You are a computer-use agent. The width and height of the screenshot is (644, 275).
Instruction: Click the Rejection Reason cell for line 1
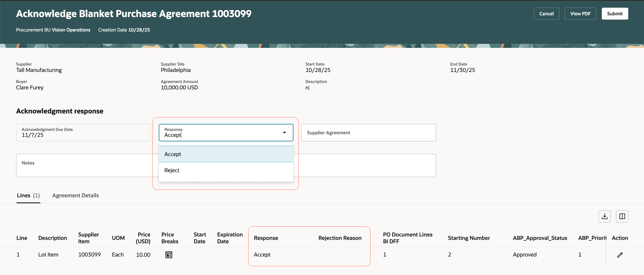(x=340, y=255)
